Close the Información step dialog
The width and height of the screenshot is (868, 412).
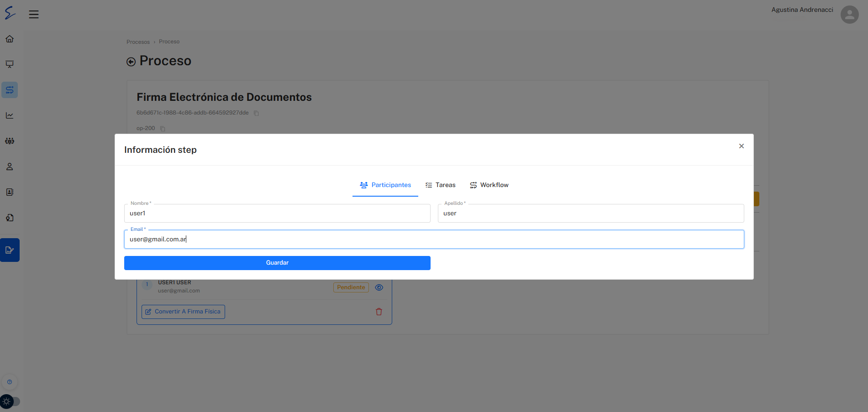[x=742, y=146]
